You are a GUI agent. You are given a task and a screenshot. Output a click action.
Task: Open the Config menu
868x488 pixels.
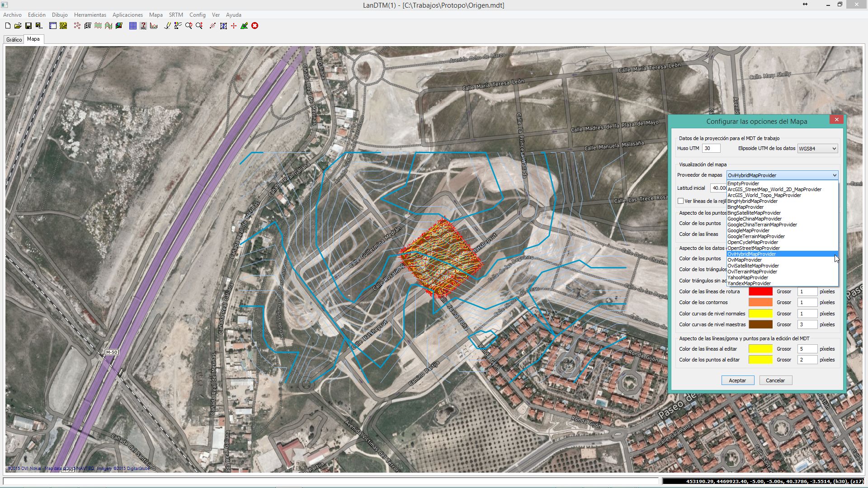[x=198, y=15]
